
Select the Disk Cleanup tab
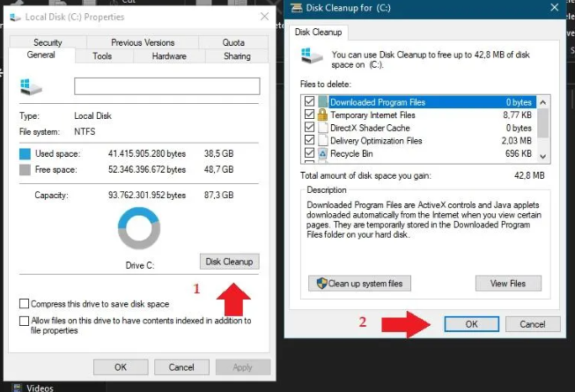[x=318, y=33]
